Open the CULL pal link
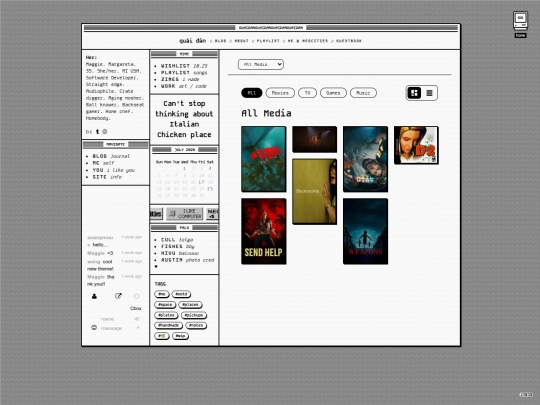Screen dimensions: 540x405 point(177,240)
